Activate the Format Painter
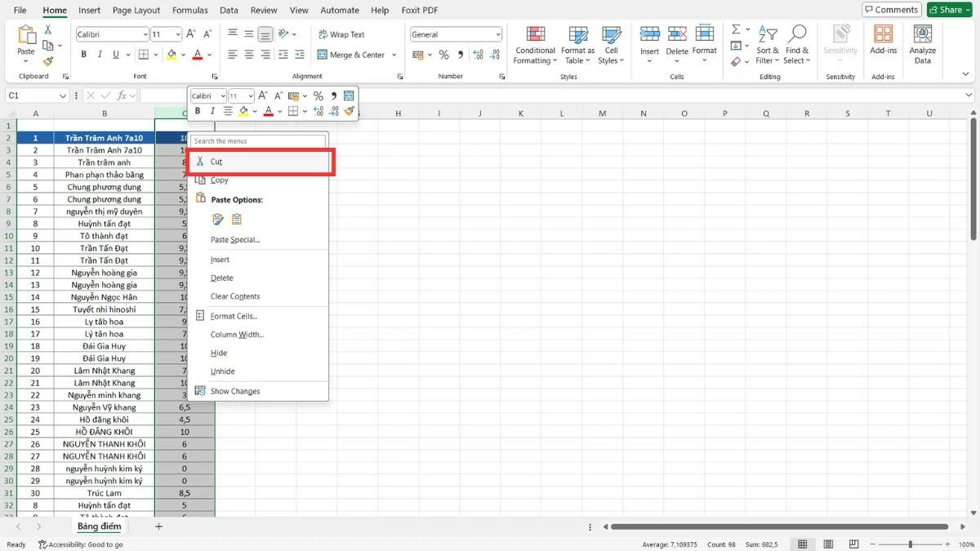980x551 pixels. point(47,61)
